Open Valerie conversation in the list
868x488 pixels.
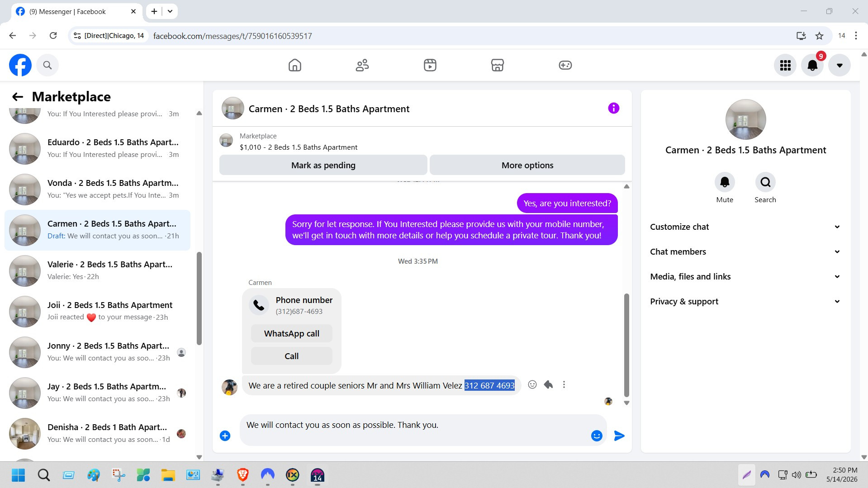97,270
